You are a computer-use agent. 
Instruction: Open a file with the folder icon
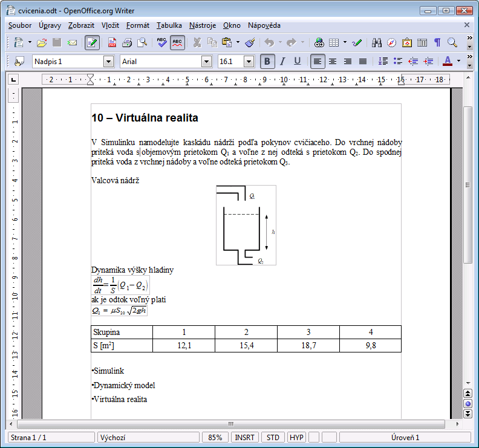click(42, 42)
